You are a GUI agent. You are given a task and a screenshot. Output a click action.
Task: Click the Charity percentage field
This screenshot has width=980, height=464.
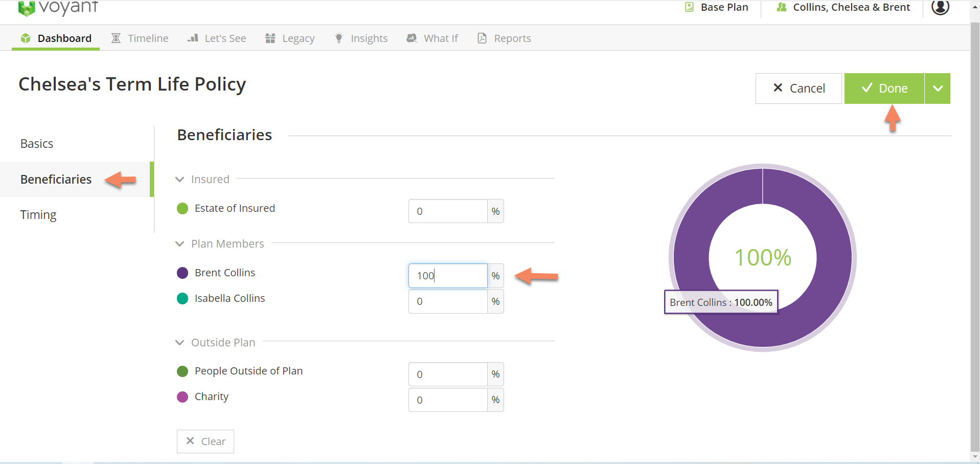coord(448,400)
